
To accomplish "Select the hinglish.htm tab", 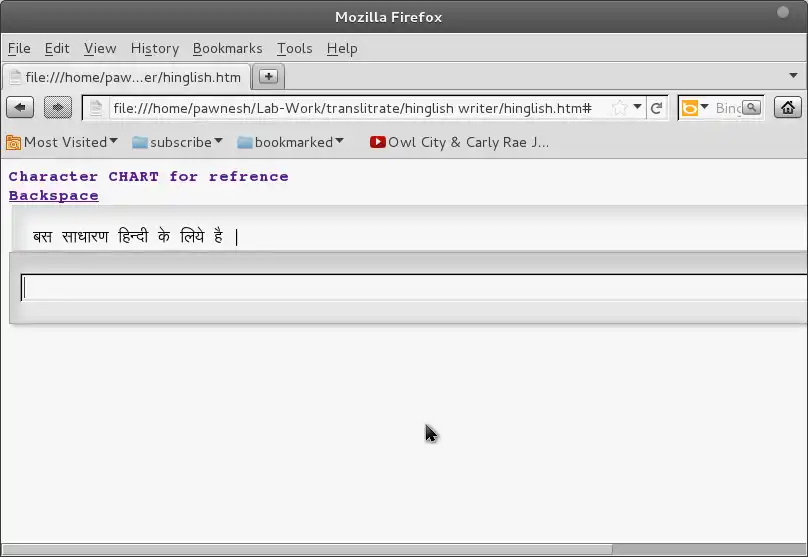I will coord(126,77).
